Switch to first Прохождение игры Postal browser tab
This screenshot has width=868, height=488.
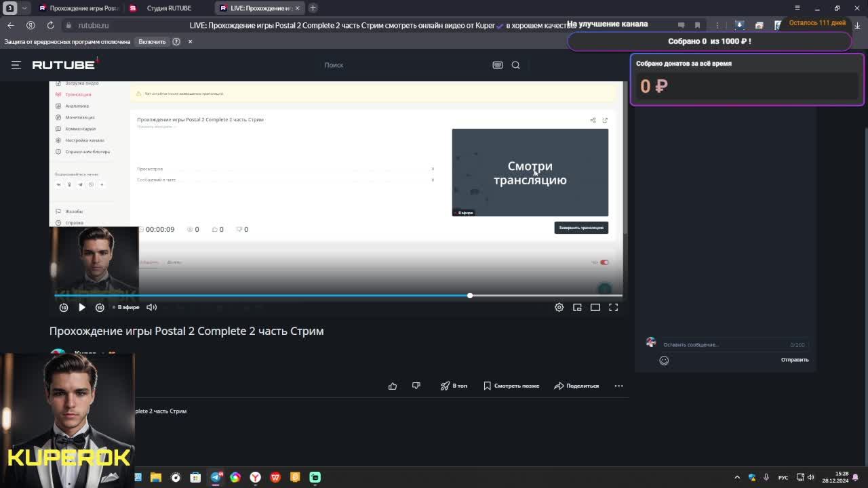[x=79, y=8]
